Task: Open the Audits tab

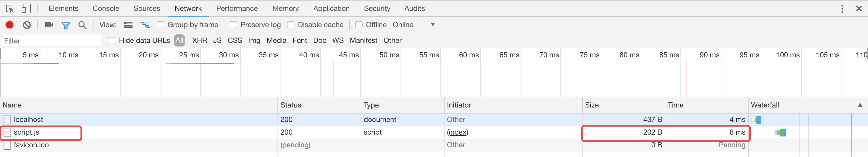Action: (414, 8)
